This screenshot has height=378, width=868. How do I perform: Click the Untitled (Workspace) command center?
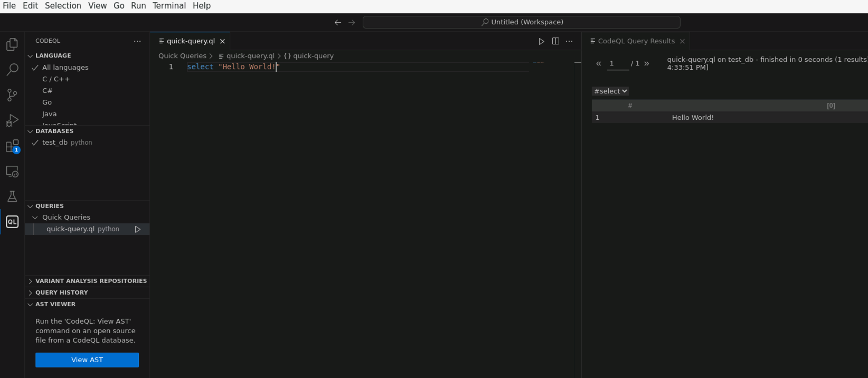point(522,22)
